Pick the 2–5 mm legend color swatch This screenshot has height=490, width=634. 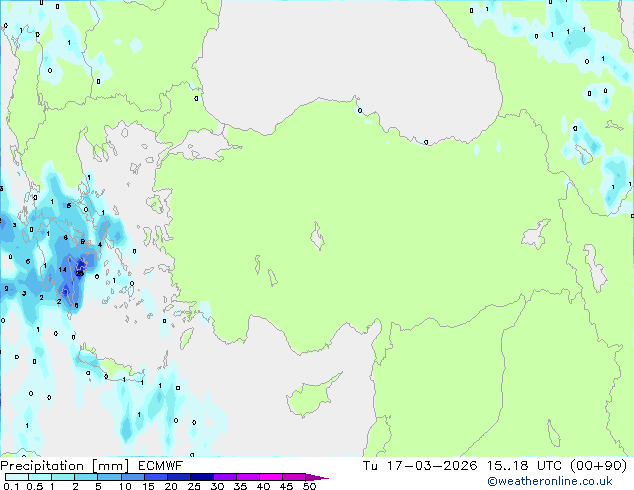pos(86,477)
